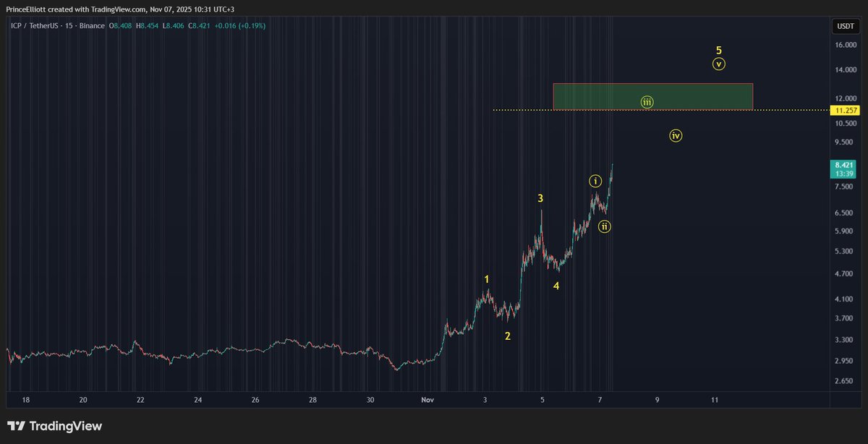Screen dimensions: 868x444
Task: Select the yellow wave 5 label above circled v
Action: tap(718, 51)
